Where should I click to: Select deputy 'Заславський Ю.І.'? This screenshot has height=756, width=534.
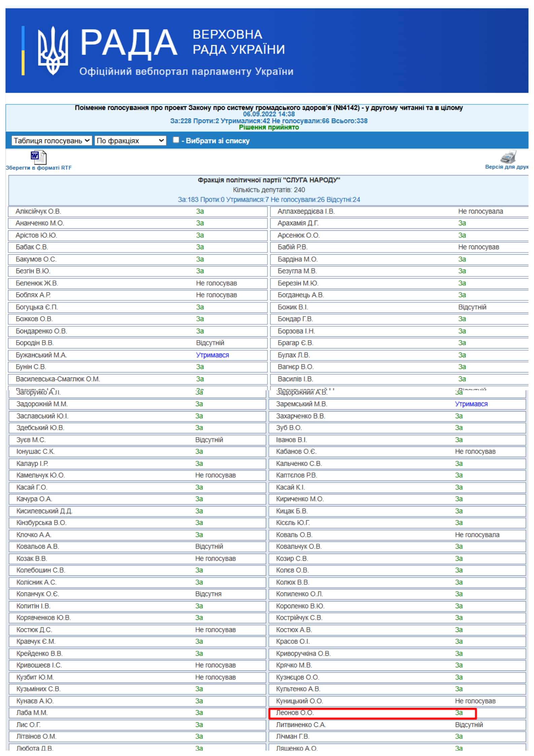coord(42,416)
